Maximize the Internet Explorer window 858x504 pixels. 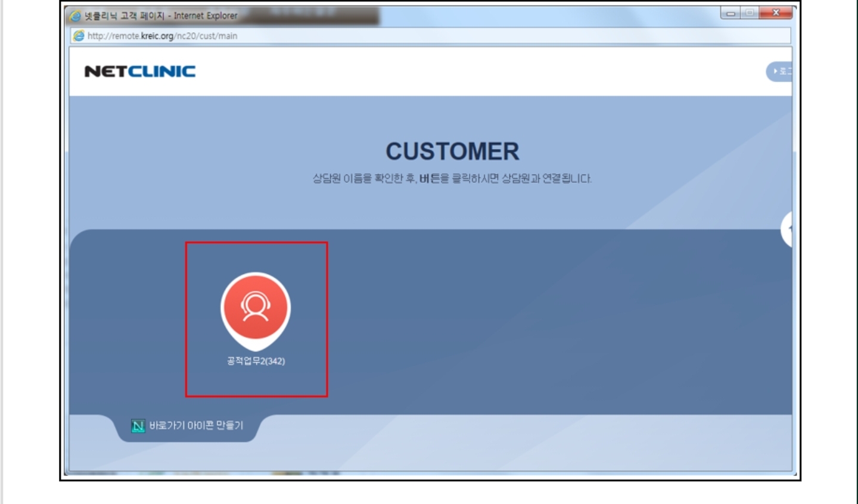coord(750,13)
